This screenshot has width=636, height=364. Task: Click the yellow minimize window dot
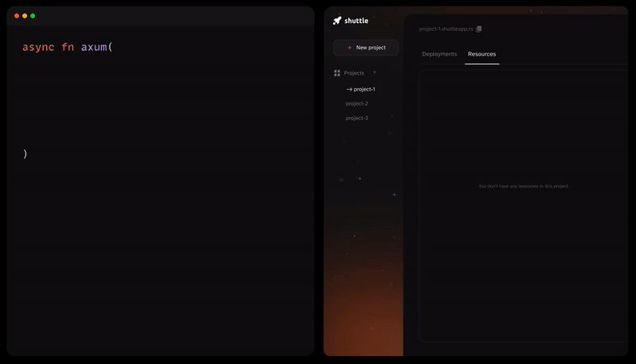[x=25, y=16]
